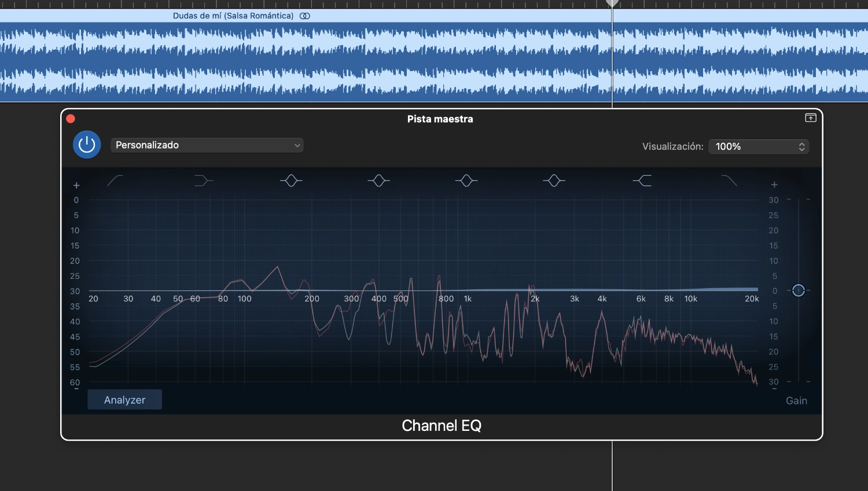Toggle the fourth parametric bell band
The image size is (868, 491).
[554, 181]
